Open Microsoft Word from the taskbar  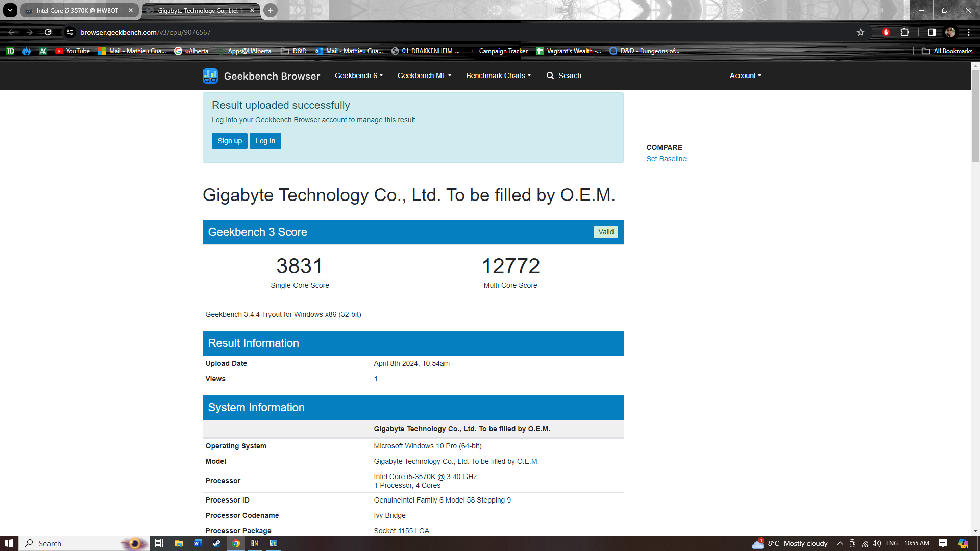(198, 543)
